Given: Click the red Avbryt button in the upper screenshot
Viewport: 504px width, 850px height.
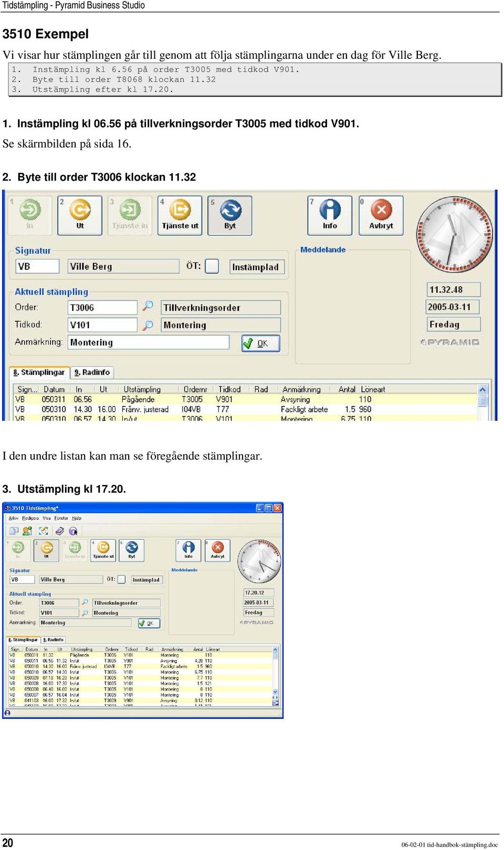Looking at the screenshot, I should (x=381, y=215).
